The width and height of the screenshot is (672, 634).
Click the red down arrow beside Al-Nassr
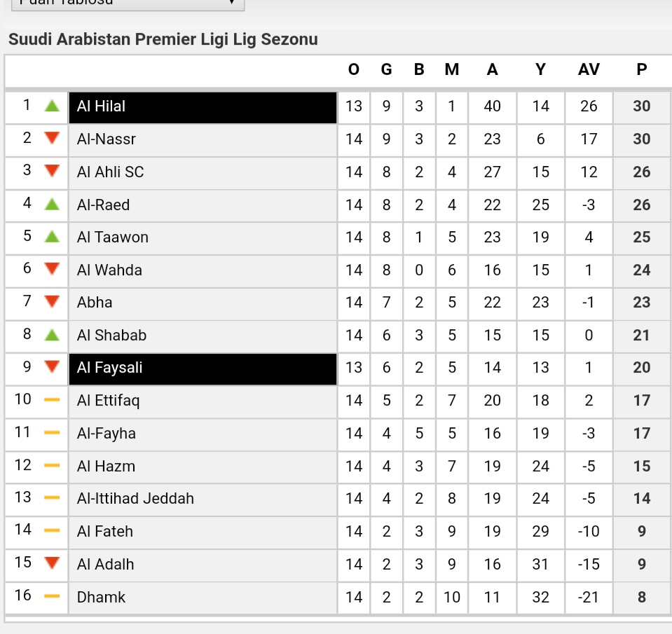(52, 138)
